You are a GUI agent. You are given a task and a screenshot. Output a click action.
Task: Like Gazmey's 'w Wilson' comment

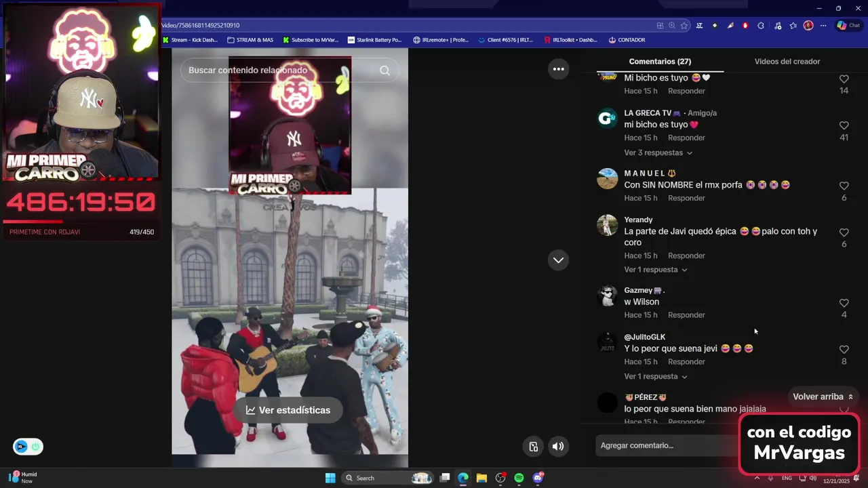tap(844, 303)
